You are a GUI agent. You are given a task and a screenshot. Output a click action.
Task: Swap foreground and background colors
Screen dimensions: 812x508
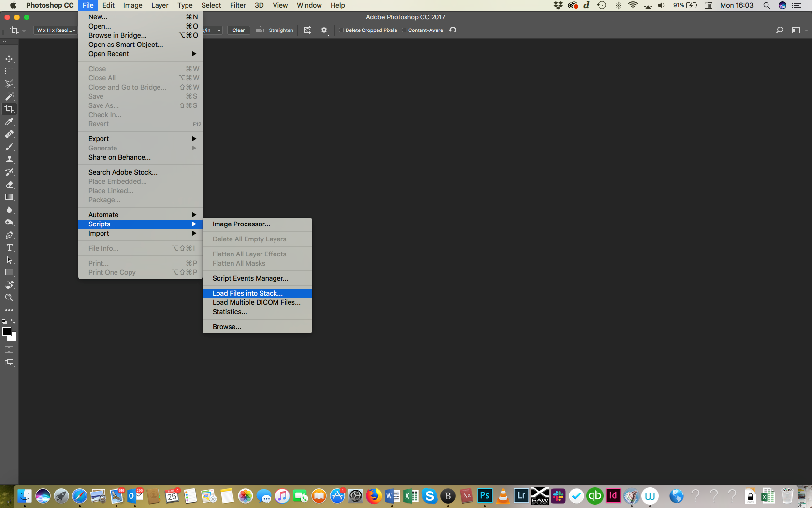(14, 321)
